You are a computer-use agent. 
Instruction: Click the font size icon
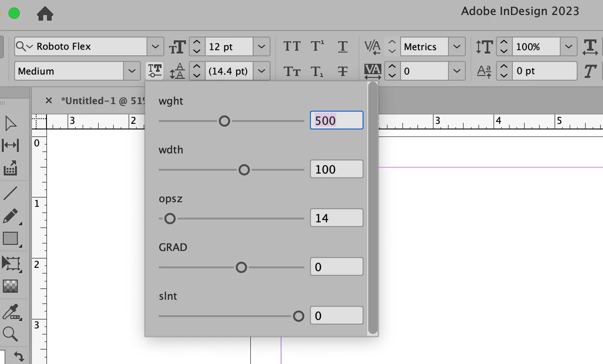click(178, 47)
